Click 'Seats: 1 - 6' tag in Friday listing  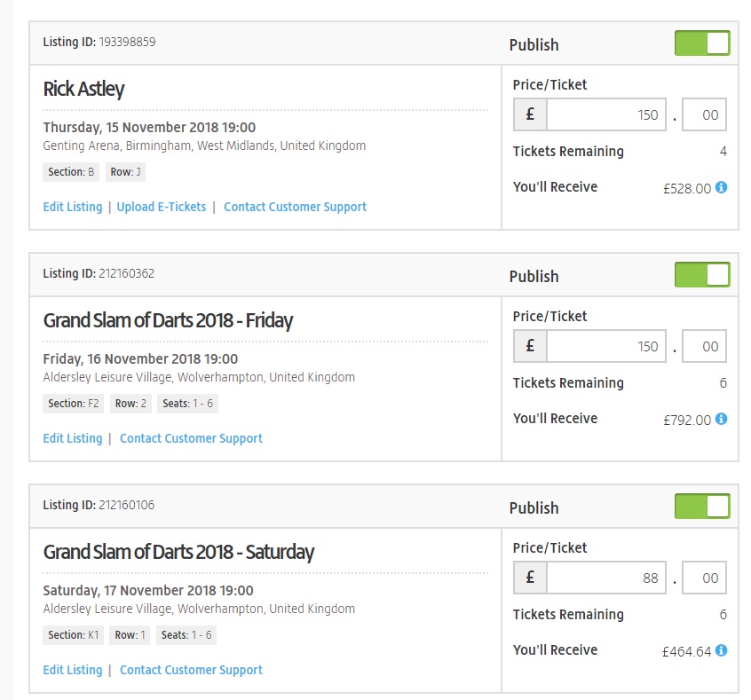188,404
